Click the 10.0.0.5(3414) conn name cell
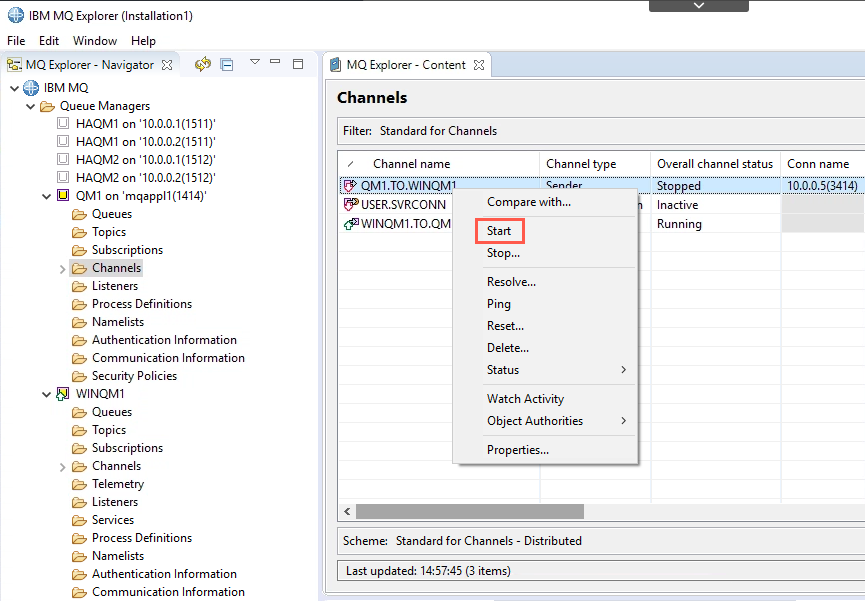The width and height of the screenshot is (865, 601). click(822, 186)
